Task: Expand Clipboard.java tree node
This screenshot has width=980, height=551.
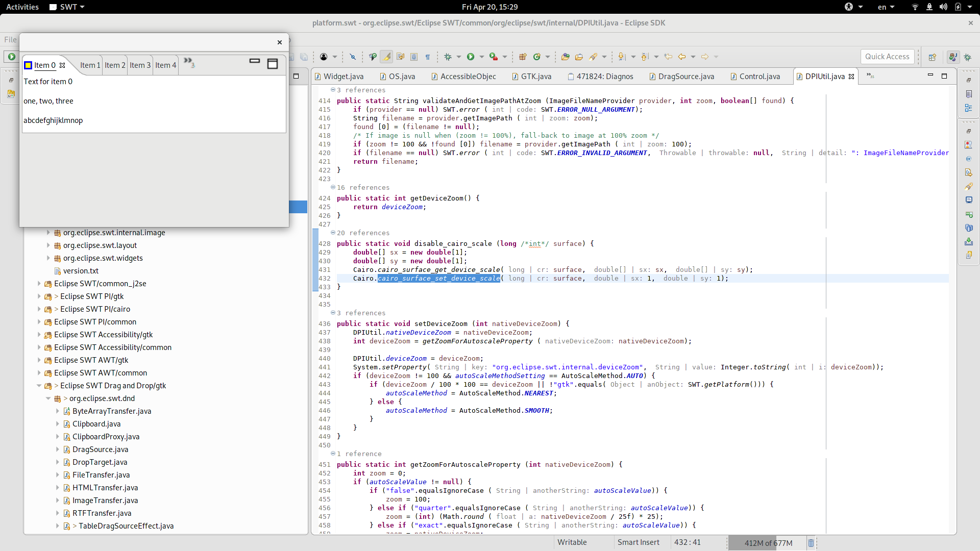Action: [58, 423]
